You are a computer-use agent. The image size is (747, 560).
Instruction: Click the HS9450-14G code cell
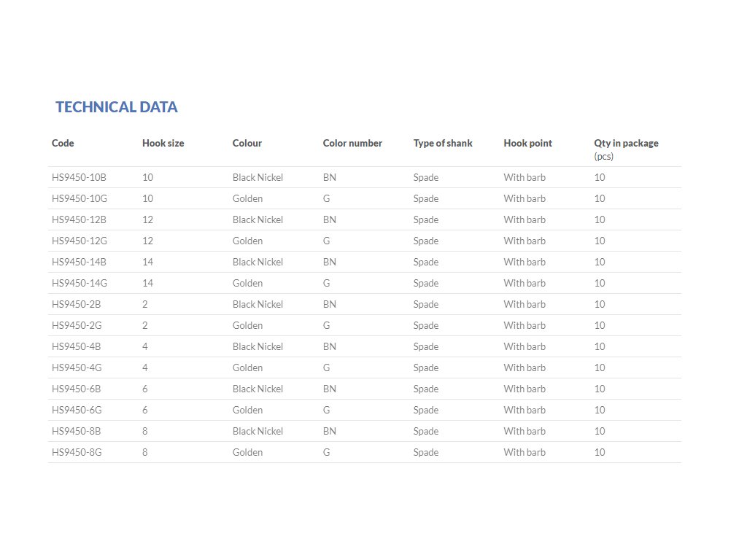click(79, 283)
